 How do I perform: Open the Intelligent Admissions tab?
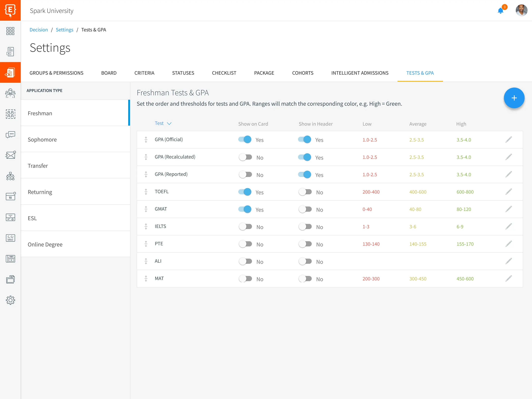(360, 73)
